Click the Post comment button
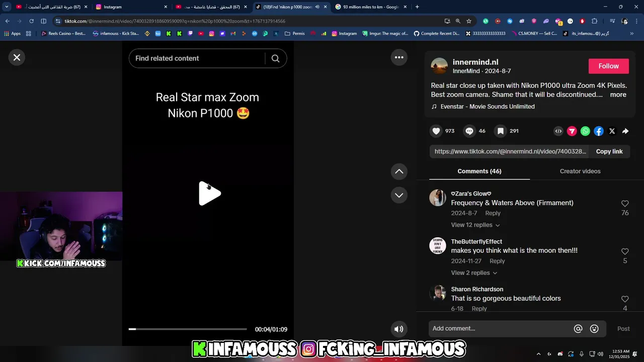 point(623,329)
